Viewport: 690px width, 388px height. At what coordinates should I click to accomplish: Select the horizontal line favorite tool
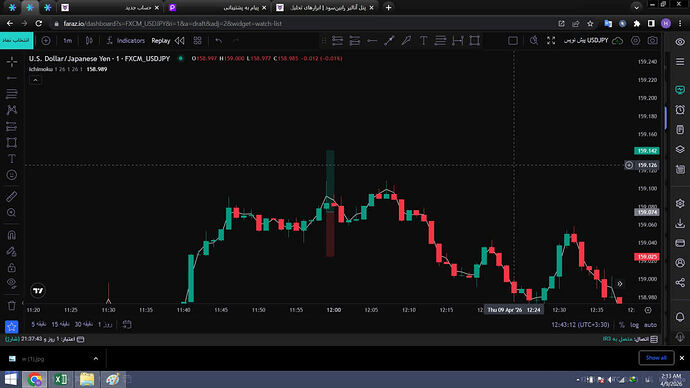coord(372,40)
